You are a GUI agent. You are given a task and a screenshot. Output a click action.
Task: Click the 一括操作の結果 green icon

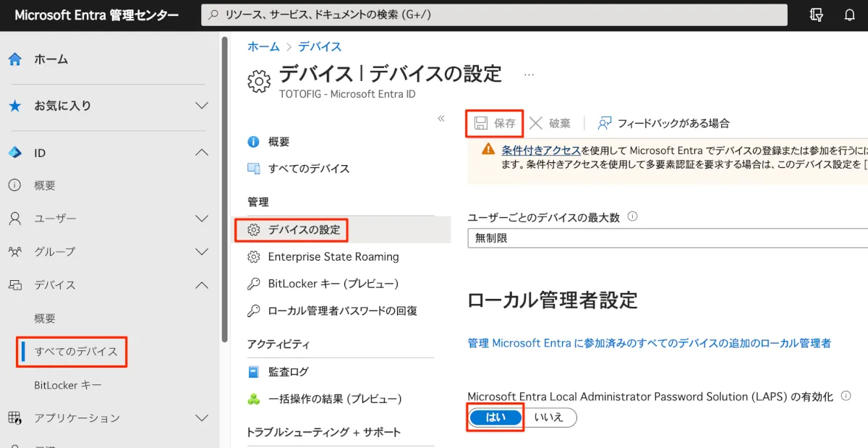(x=253, y=399)
